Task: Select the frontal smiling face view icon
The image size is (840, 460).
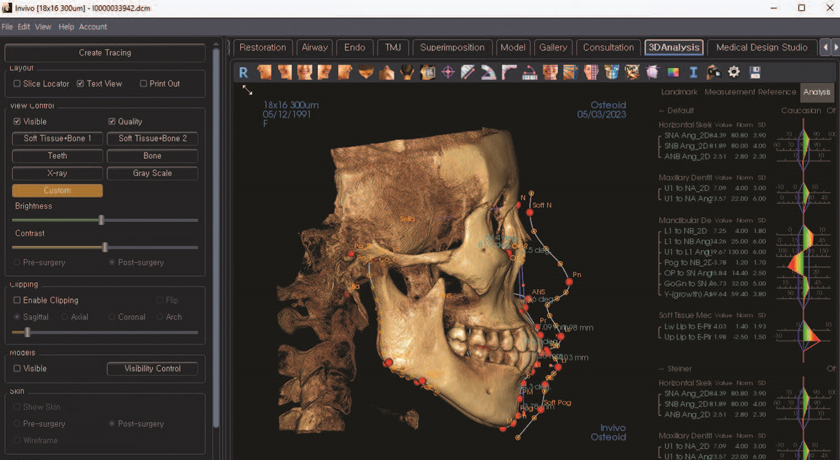Action: tap(305, 72)
